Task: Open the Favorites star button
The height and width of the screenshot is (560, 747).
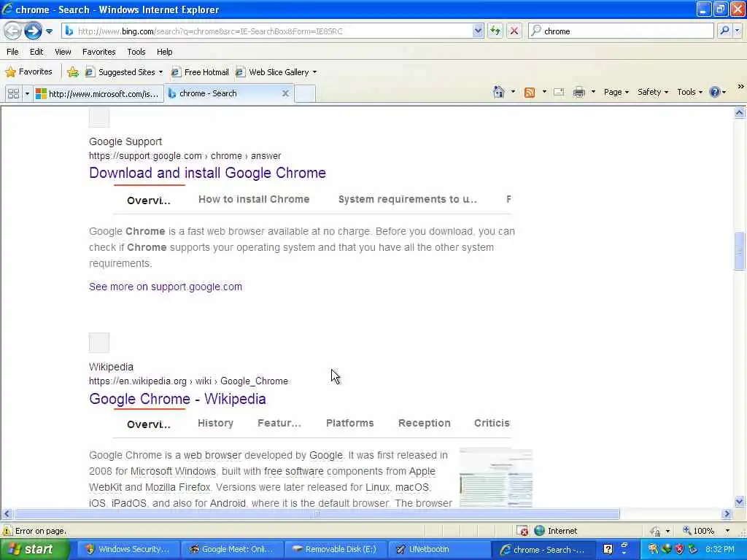Action: [28, 72]
